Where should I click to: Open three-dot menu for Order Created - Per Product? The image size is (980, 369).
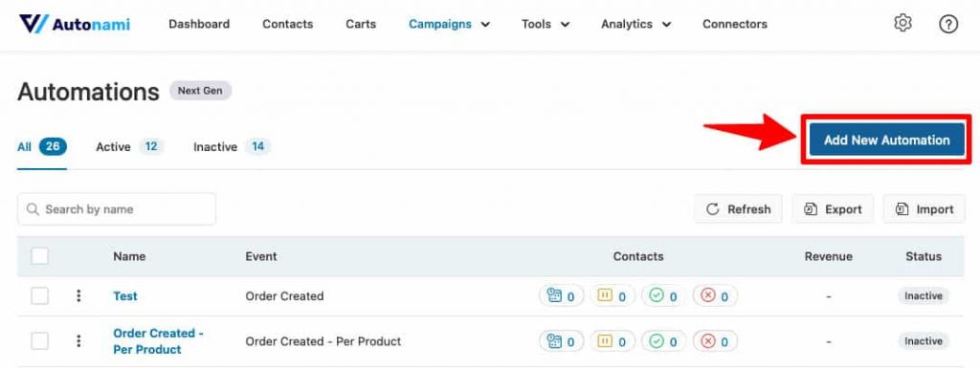[x=78, y=341]
